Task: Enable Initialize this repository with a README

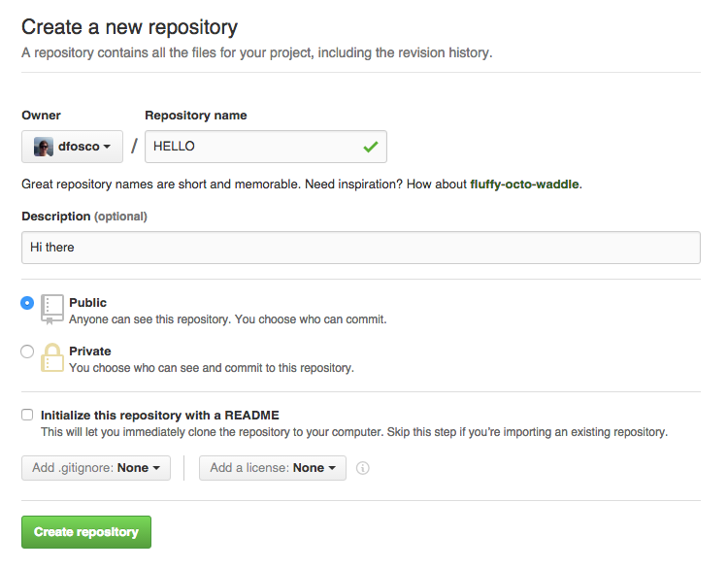Action: [27, 415]
